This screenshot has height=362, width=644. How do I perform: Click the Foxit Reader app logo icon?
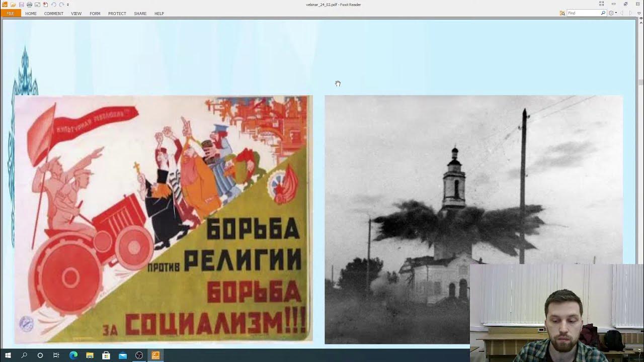(x=5, y=5)
